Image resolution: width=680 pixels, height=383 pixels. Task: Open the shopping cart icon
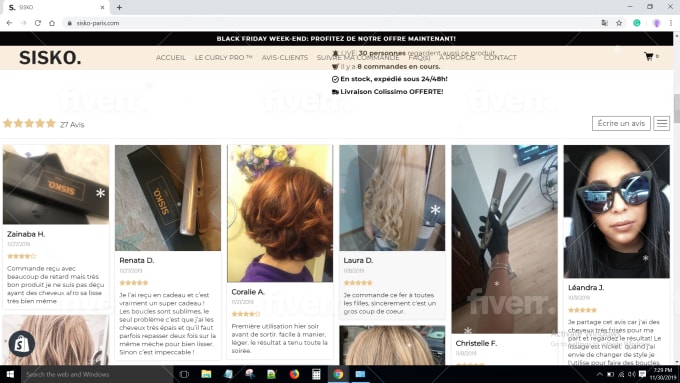point(649,56)
